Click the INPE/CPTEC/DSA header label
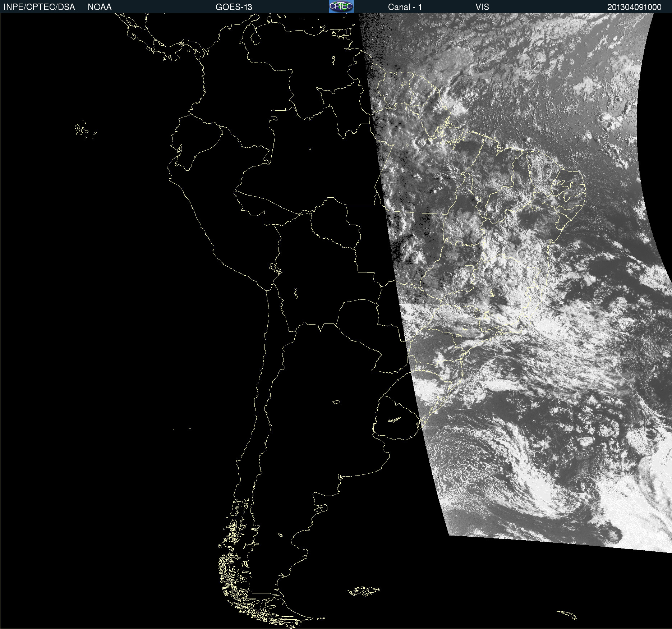This screenshot has height=629, width=672. (x=39, y=7)
